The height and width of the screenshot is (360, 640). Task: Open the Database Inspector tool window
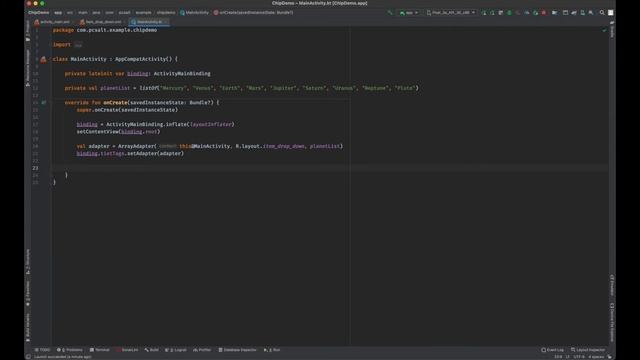(237, 350)
